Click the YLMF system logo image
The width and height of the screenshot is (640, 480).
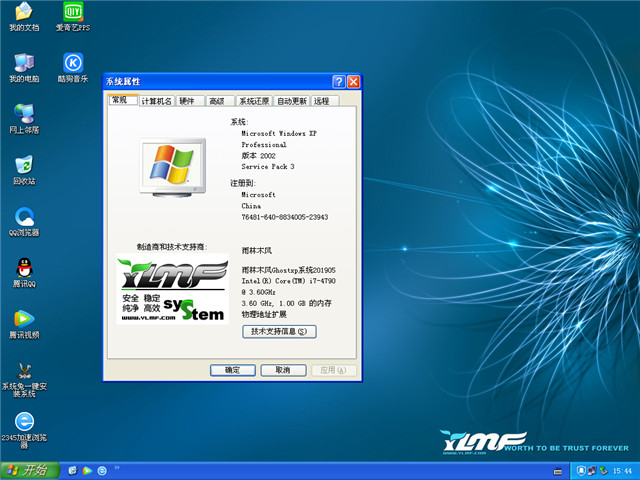point(173,289)
